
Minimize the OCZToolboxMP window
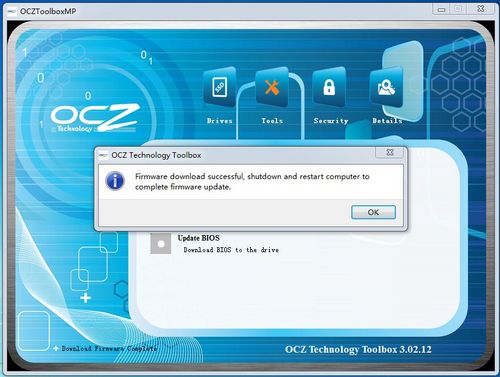coord(441,9)
